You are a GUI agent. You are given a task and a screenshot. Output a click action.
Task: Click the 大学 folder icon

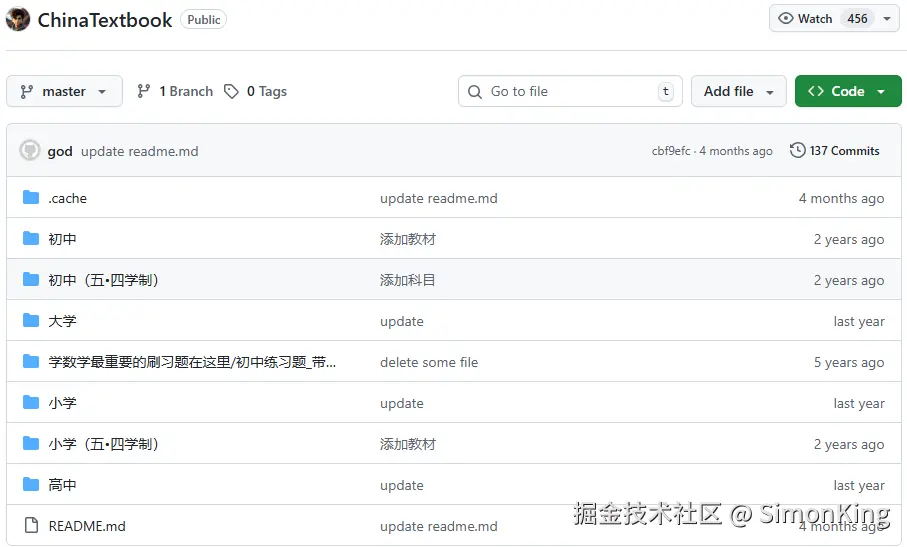coord(31,320)
